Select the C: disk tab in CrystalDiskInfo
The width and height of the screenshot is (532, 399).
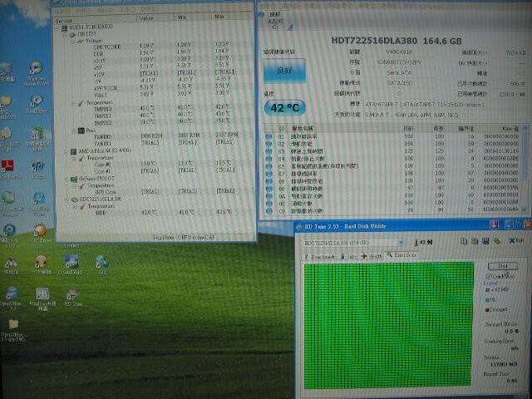pyautogui.click(x=277, y=21)
